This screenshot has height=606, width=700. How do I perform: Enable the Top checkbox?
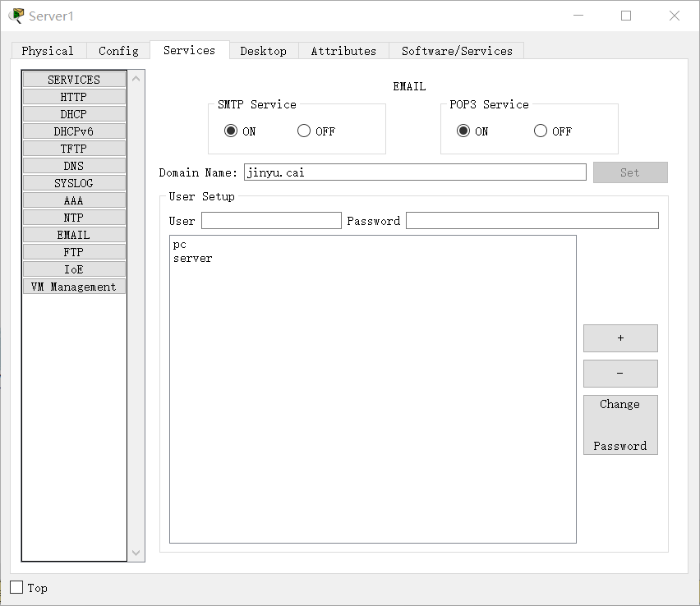[16, 587]
